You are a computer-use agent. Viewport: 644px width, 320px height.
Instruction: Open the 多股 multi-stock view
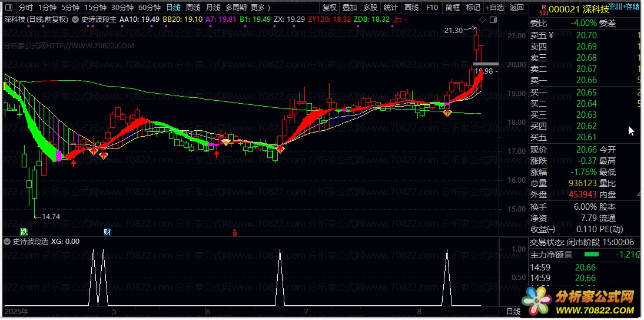pyautogui.click(x=370, y=7)
